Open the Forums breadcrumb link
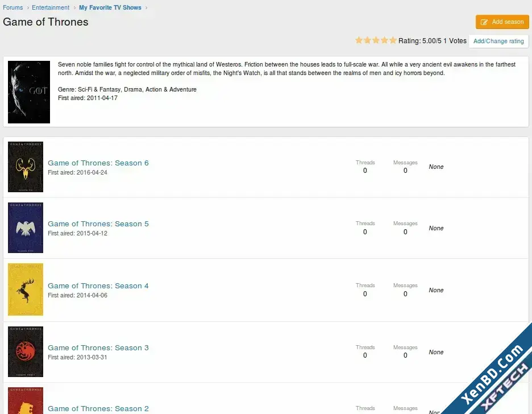Image resolution: width=532 pixels, height=414 pixels. (13, 7)
